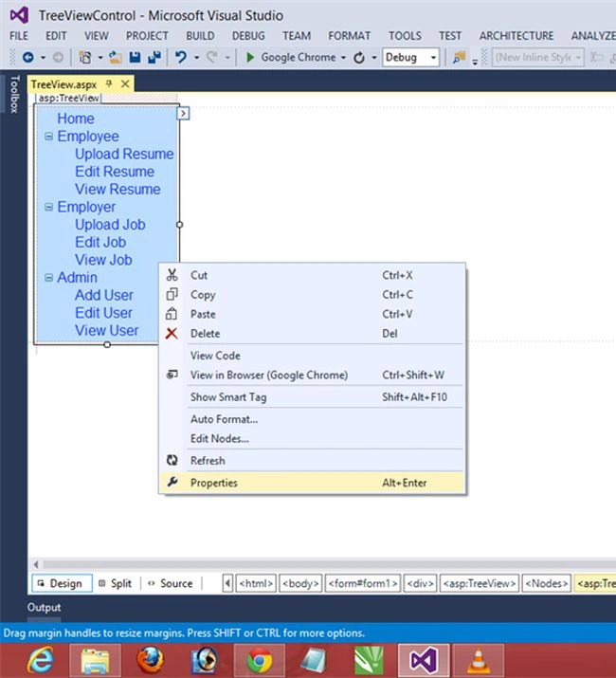616x678 pixels.
Task: Collapse the Employee tree node
Action: tap(49, 137)
